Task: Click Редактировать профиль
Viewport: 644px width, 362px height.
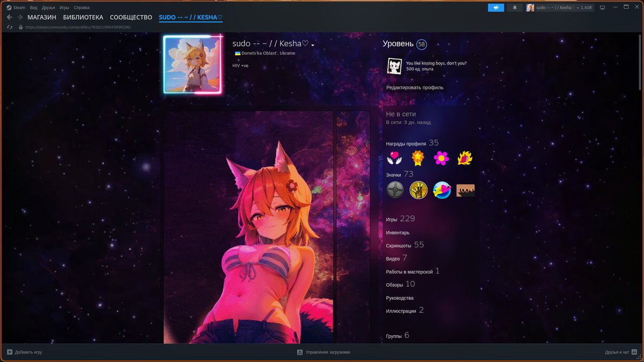Action: (x=415, y=87)
